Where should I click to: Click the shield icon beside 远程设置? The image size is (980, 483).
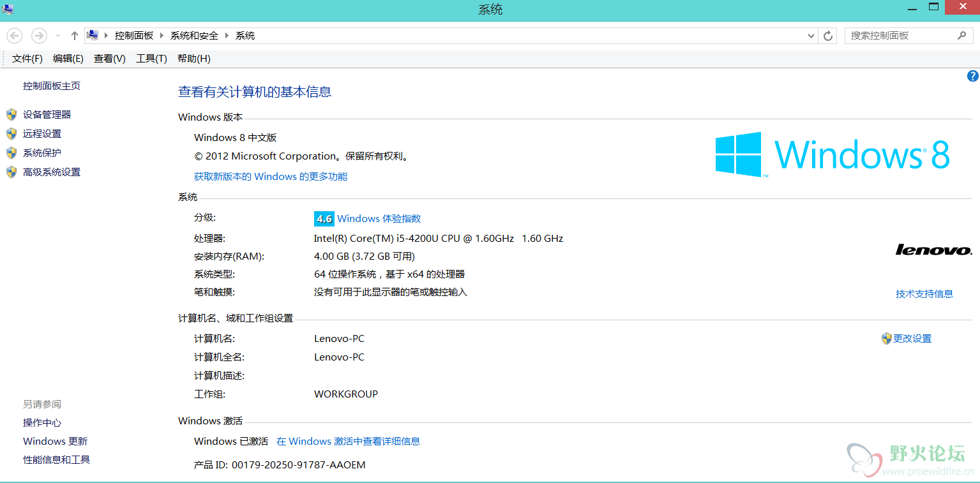(11, 134)
